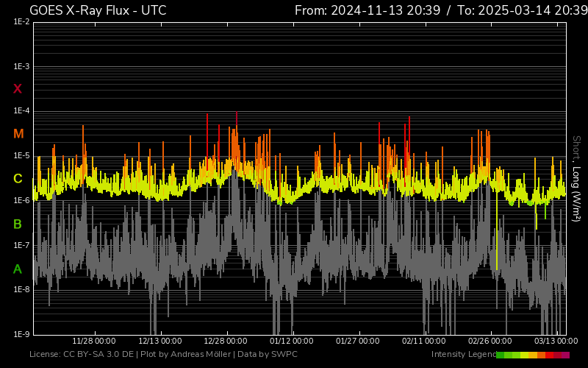Image resolution: width=588 pixels, height=368 pixels.
Task: Click the To date 2025-03-14 20:39
Action: [523, 10]
